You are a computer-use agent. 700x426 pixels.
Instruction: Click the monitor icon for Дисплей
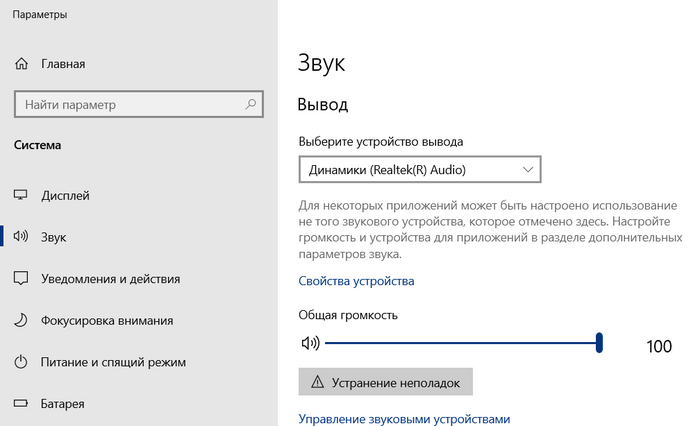21,195
